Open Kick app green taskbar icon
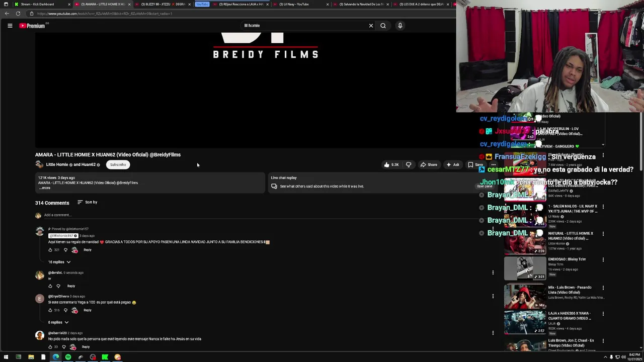 coord(105,357)
